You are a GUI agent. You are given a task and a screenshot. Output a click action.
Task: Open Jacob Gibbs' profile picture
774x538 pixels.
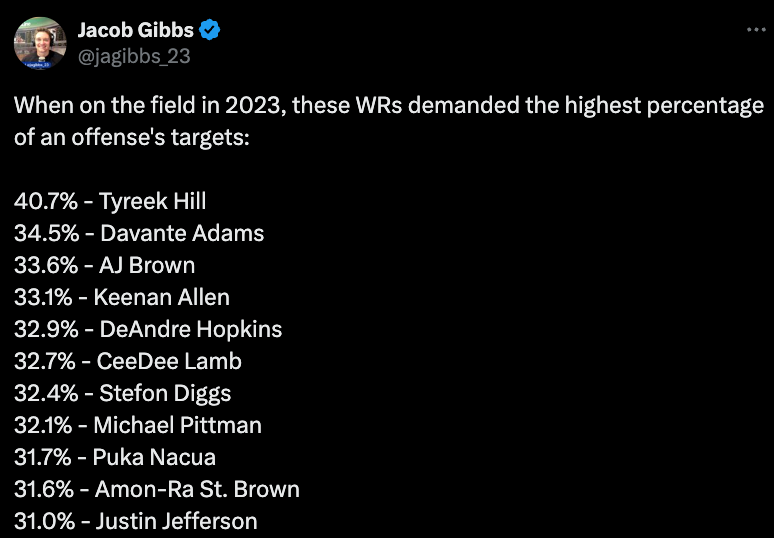[40, 43]
